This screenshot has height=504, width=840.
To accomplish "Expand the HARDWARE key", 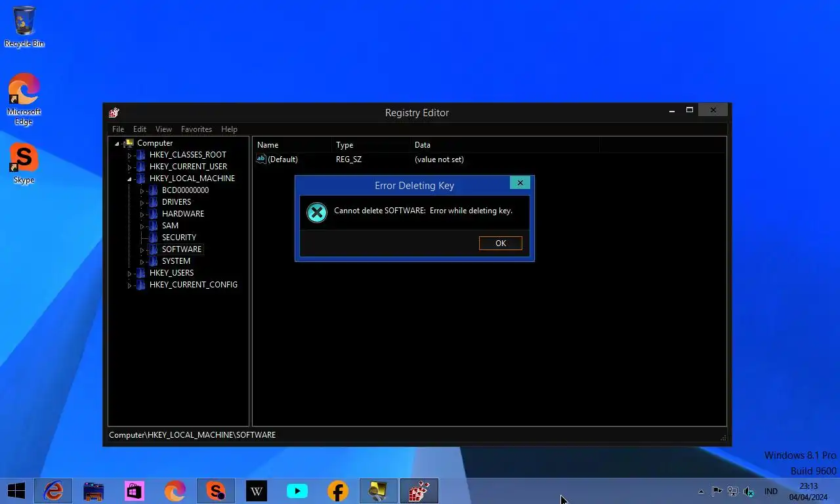I will [142, 215].
